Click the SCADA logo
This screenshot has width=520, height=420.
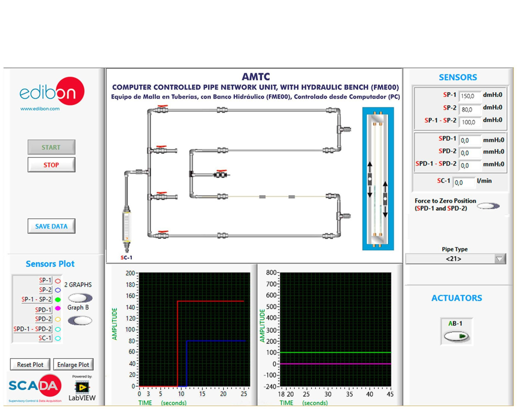click(35, 386)
